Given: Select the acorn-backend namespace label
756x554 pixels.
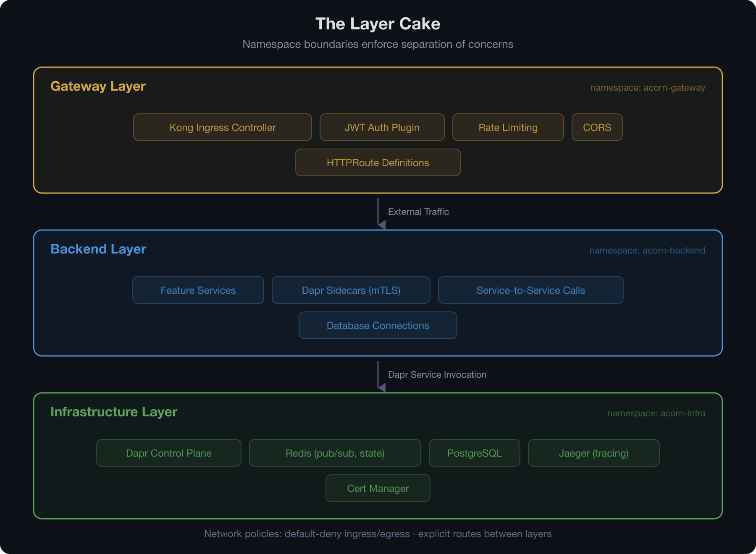Looking at the screenshot, I should (x=647, y=251).
